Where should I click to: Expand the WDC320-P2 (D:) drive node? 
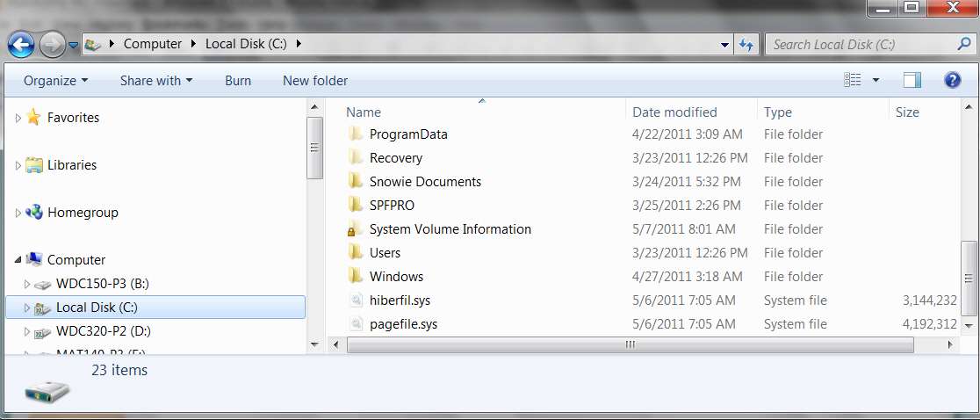click(x=26, y=331)
